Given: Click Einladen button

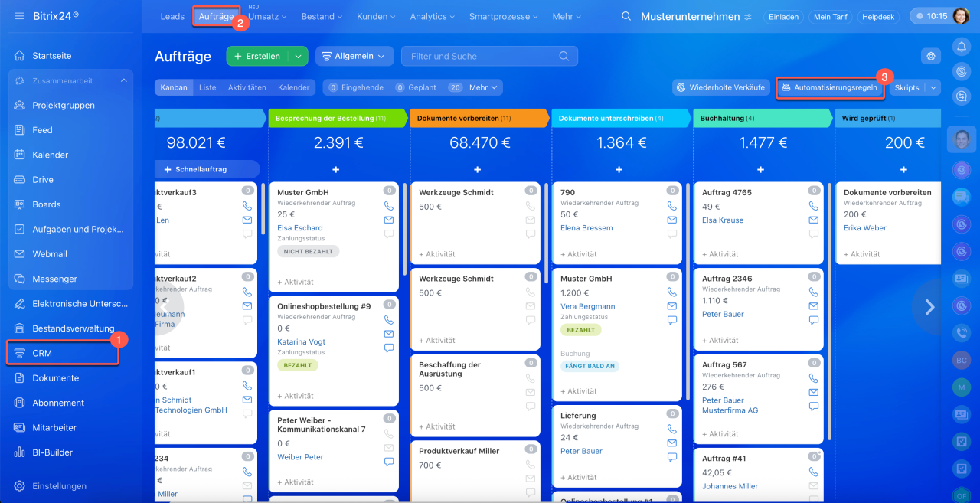Looking at the screenshot, I should coord(783,17).
